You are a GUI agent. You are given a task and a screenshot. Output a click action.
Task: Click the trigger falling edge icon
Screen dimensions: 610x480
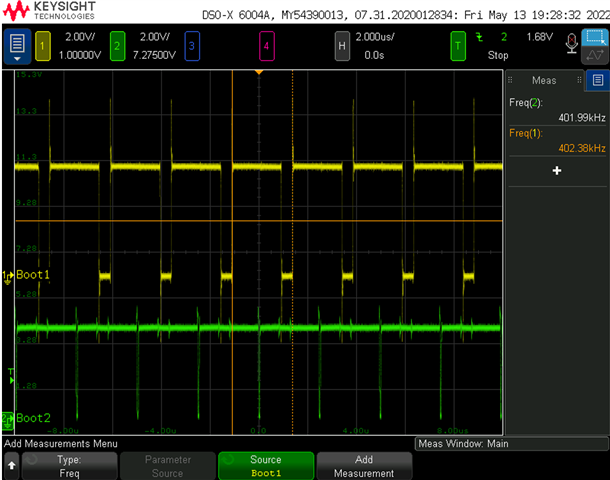tap(479, 37)
